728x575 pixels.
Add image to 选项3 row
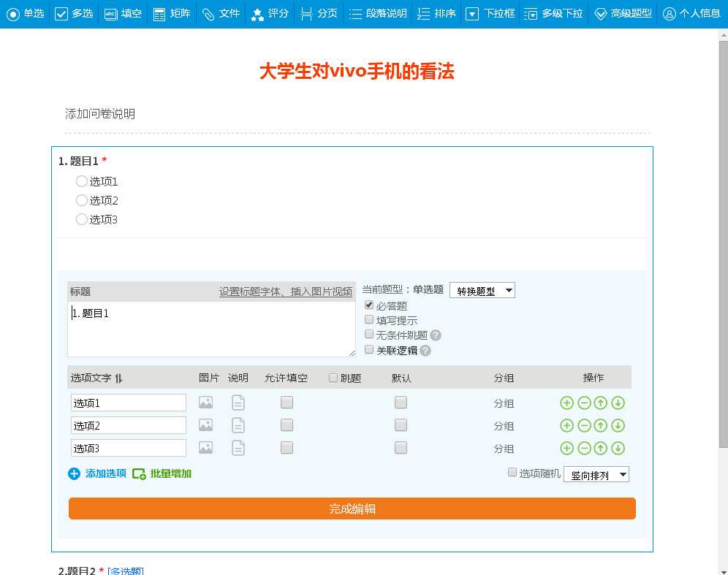click(205, 448)
